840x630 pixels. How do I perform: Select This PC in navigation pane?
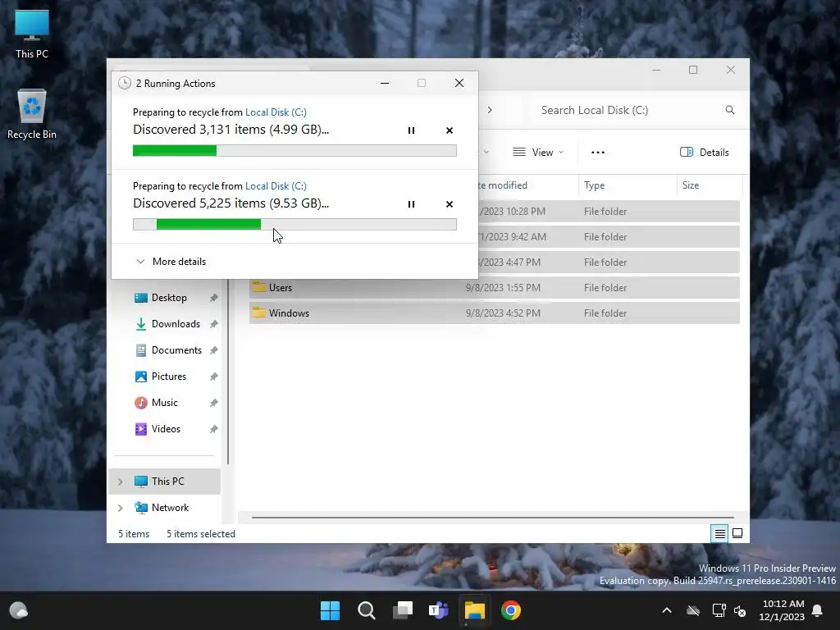(164, 482)
